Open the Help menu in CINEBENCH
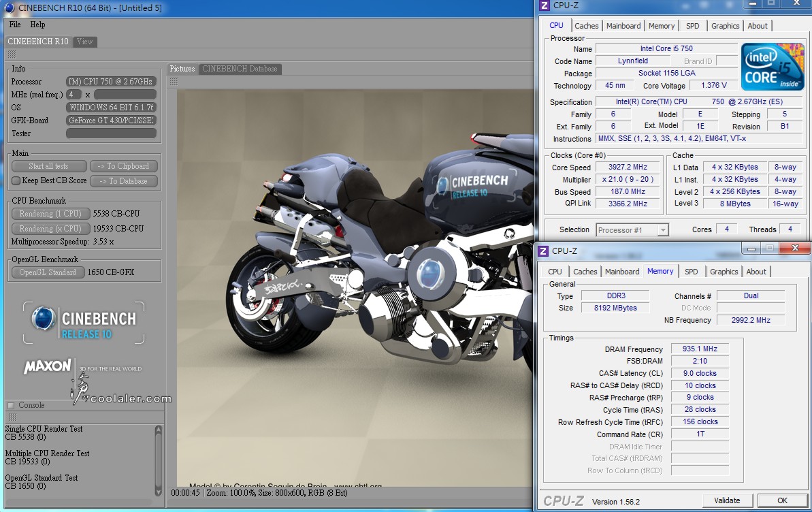The image size is (812, 512). click(x=37, y=25)
